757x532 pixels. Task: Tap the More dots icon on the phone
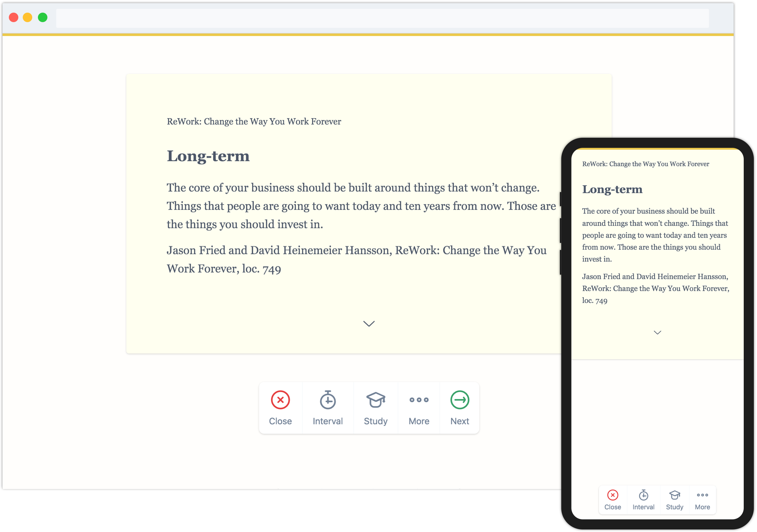(702, 495)
